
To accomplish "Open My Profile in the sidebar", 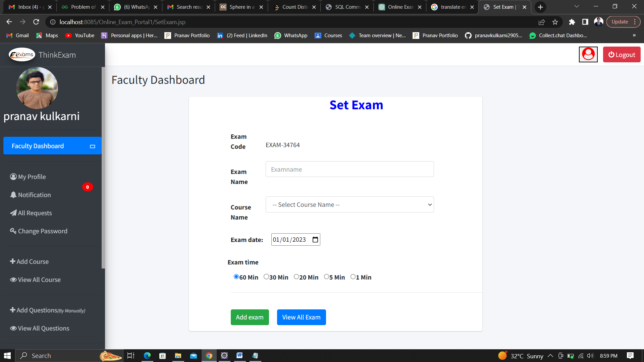I will pos(28,177).
